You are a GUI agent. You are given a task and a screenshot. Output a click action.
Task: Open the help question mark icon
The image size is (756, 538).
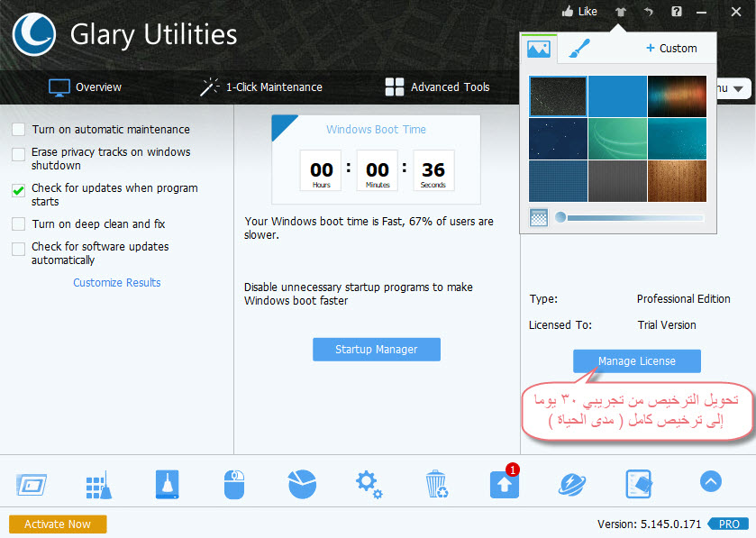[x=677, y=12]
